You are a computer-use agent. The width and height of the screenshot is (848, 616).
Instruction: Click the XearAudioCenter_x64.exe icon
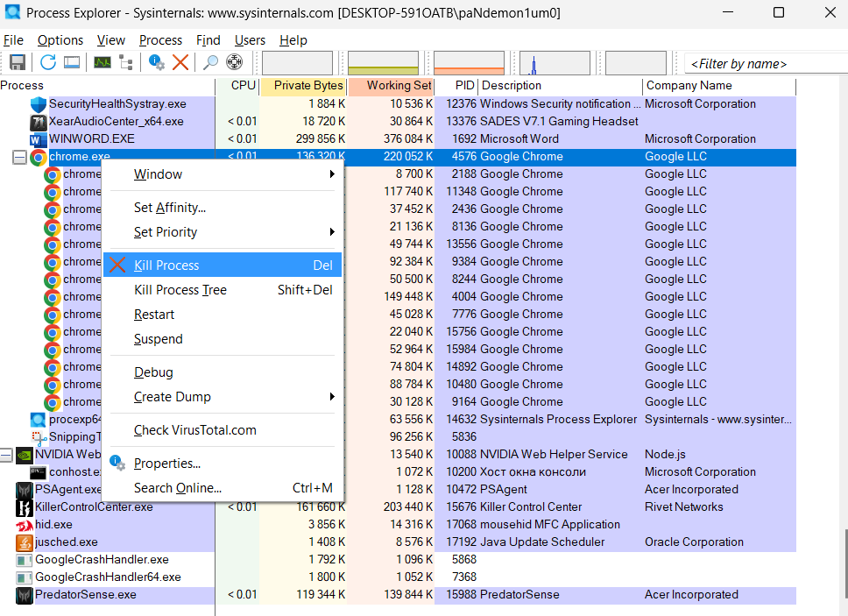click(39, 122)
